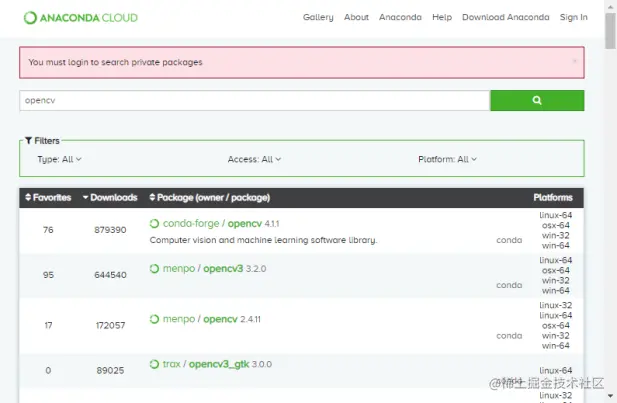Click the green search magnifier button

pos(537,100)
